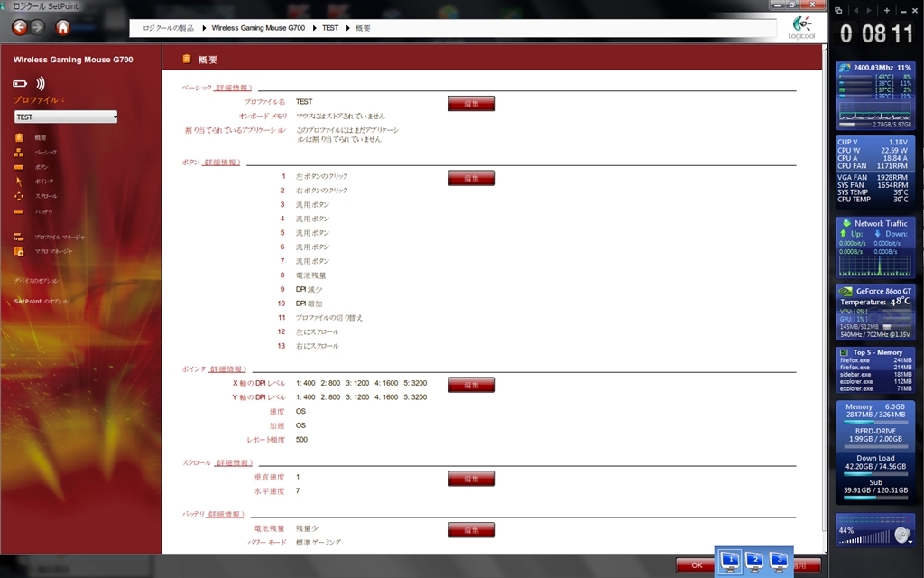Image resolution: width=924 pixels, height=578 pixels.
Task: Click the forward arrow in SetPoint header
Action: point(37,27)
